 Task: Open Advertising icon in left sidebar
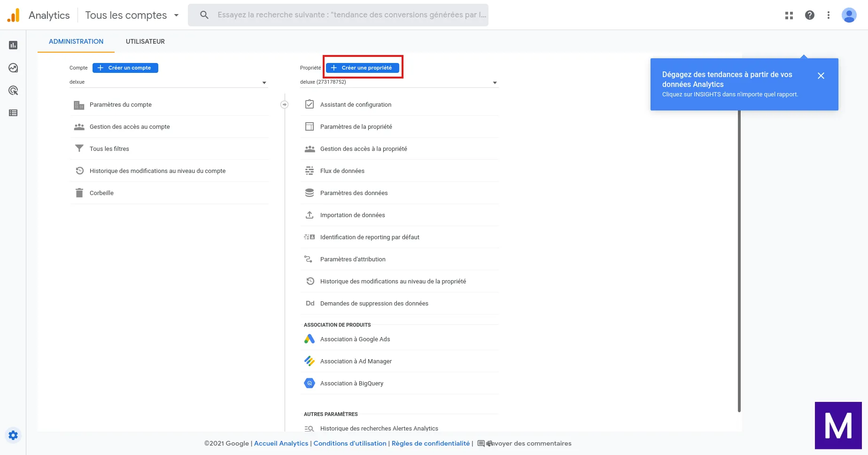click(x=13, y=90)
